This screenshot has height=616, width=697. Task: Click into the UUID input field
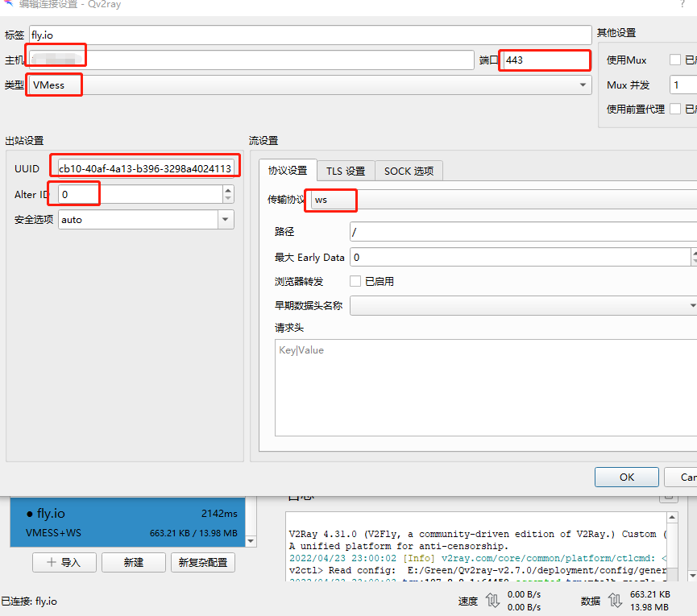click(146, 168)
